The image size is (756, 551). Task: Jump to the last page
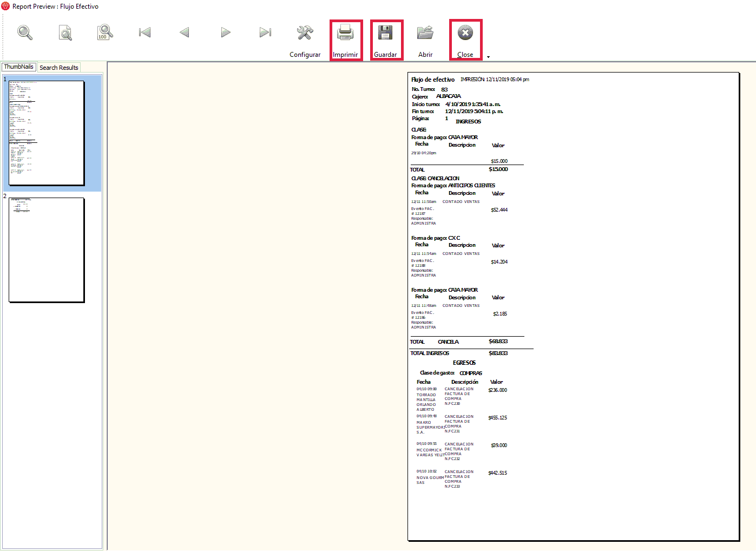(265, 33)
